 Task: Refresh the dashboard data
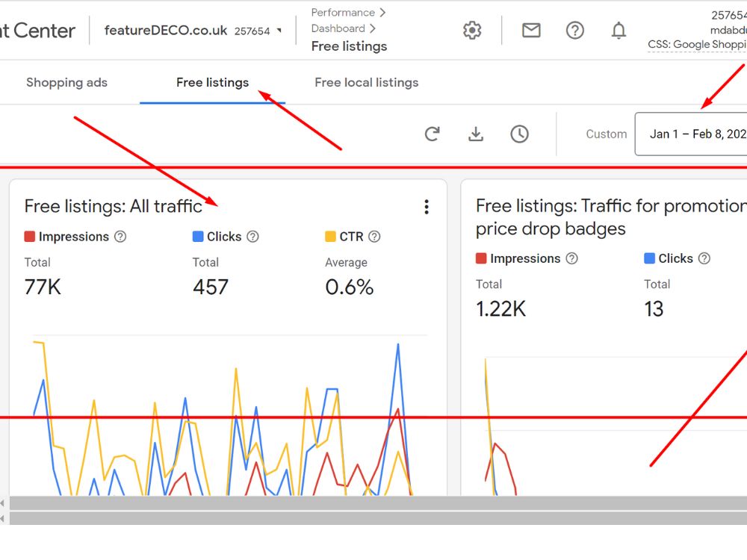432,134
